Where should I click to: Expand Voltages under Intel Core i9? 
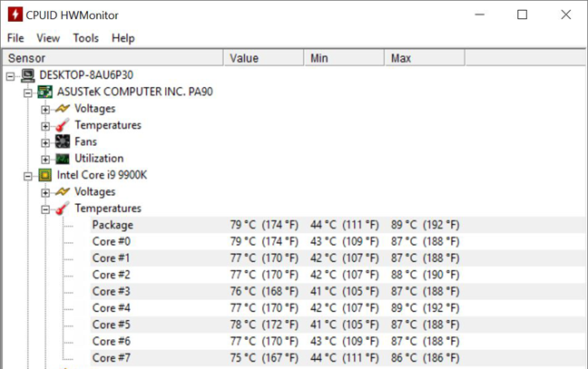tap(45, 193)
